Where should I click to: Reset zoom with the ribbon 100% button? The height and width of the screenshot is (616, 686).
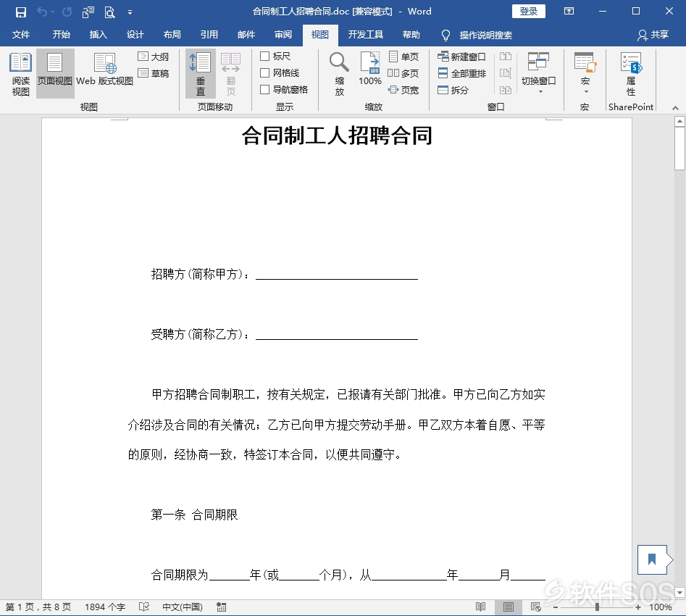click(x=370, y=69)
